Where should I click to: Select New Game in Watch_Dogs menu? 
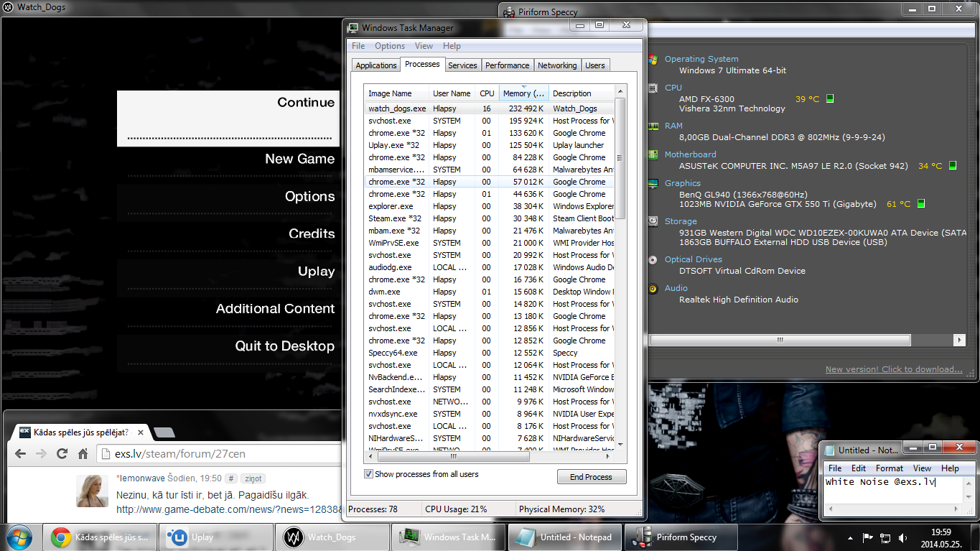click(228, 159)
